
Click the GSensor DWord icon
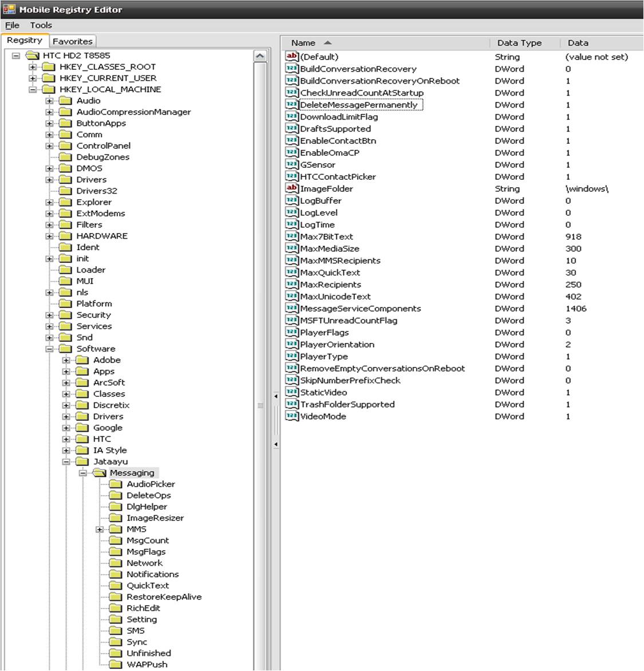(x=291, y=164)
